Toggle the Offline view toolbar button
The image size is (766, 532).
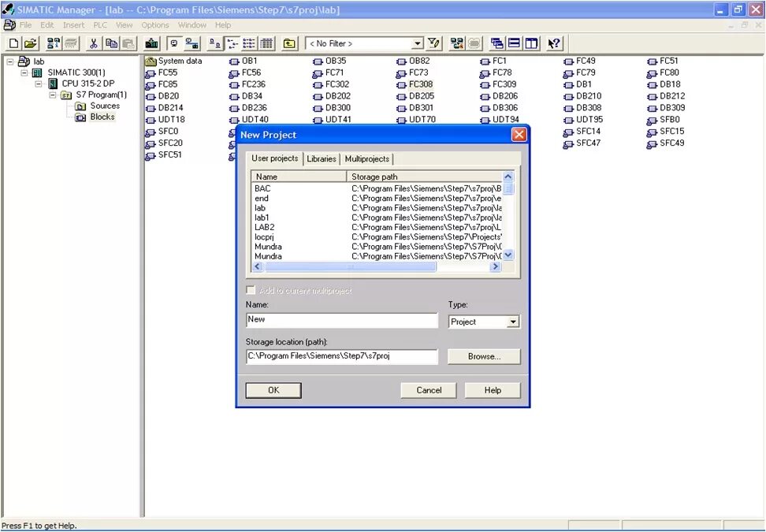click(174, 43)
